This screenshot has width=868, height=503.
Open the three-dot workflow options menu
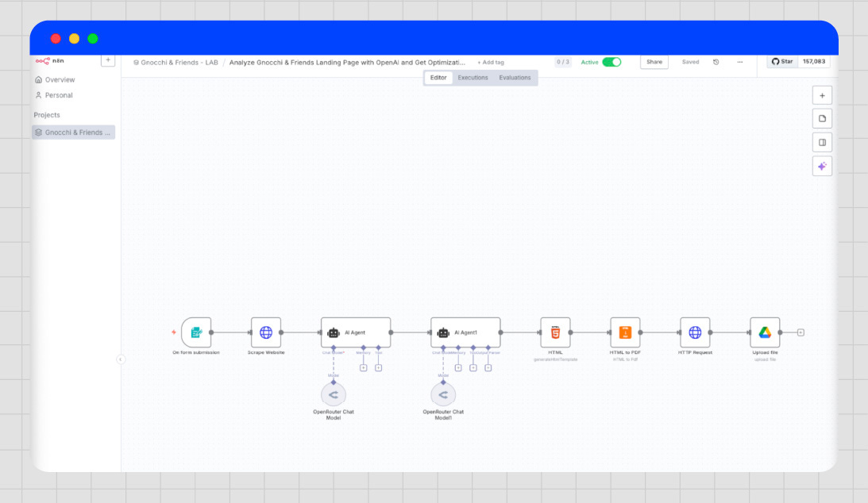pos(739,62)
